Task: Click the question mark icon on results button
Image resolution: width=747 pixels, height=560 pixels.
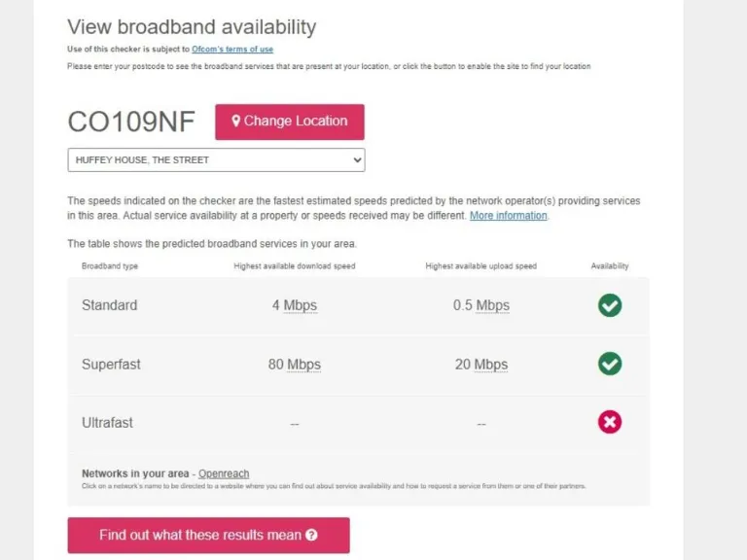Action: tap(311, 535)
